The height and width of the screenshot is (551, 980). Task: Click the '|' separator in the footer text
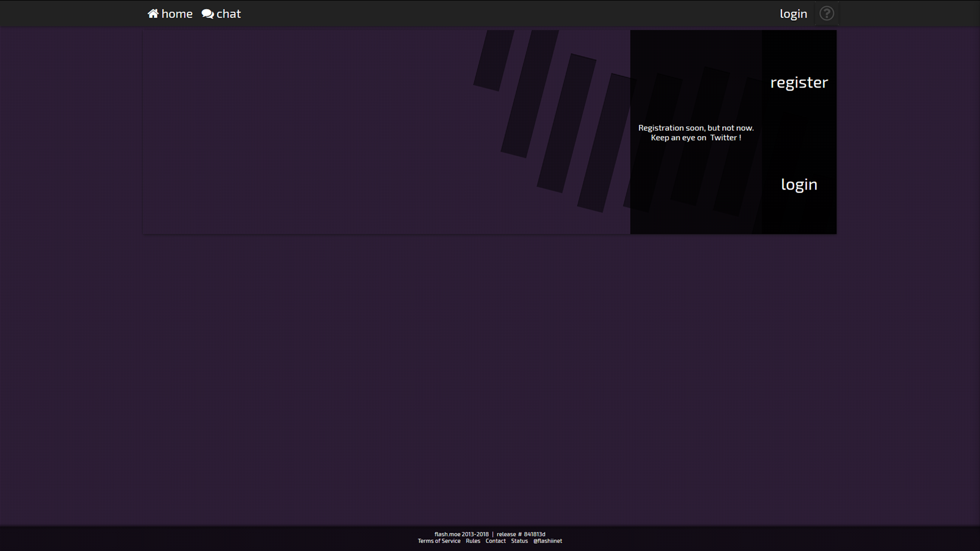click(x=492, y=534)
